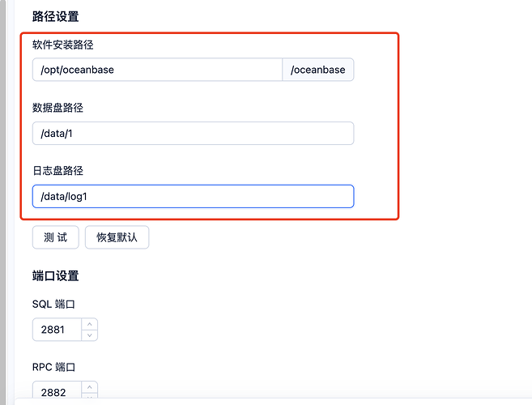The image size is (532, 405).
Task: Increase the RPC 端口 value with up arrow
Action: pyautogui.click(x=90, y=387)
